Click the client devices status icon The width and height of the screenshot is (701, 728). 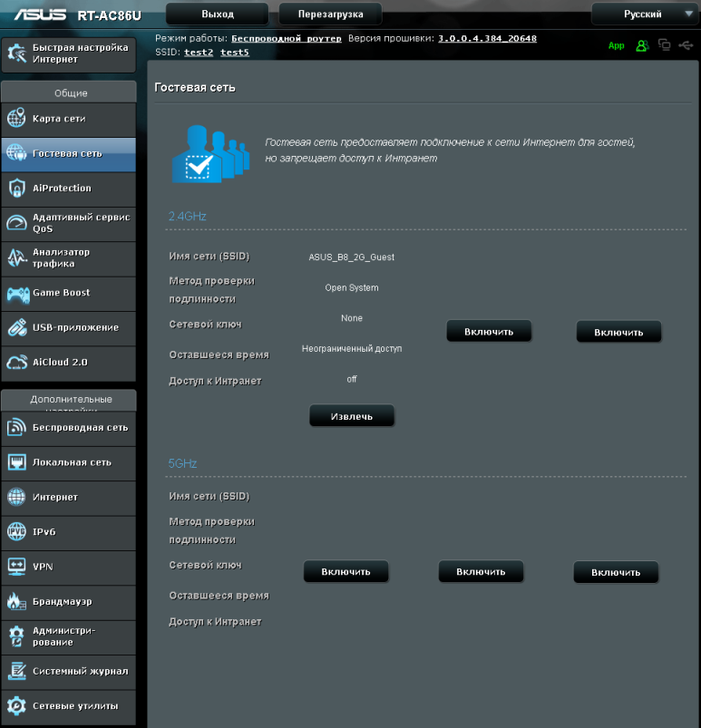[665, 44]
